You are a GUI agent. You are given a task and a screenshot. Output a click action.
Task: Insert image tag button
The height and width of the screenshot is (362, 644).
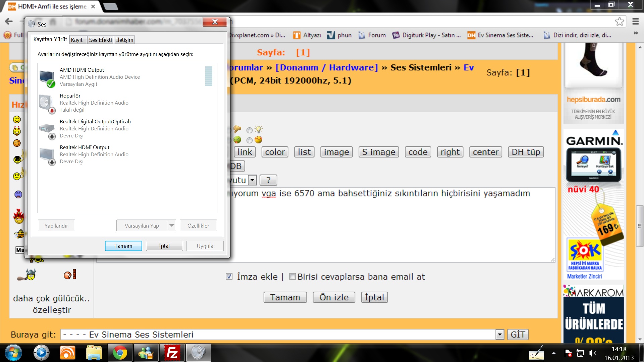point(336,152)
